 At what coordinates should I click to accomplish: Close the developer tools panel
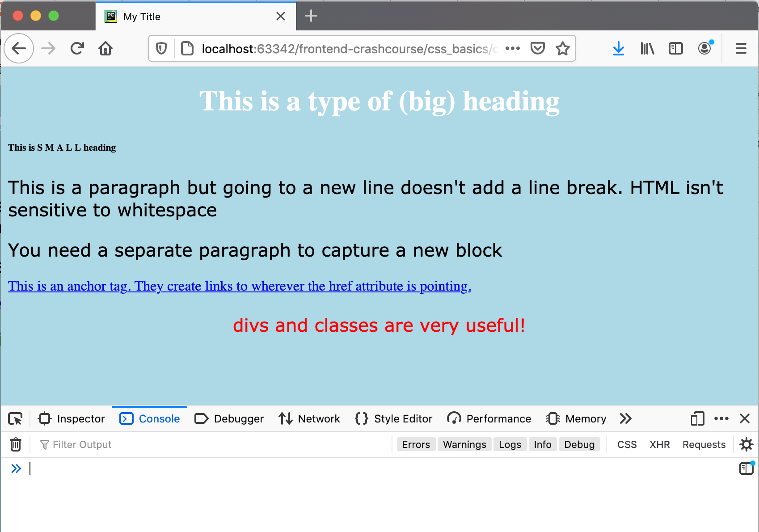click(745, 419)
